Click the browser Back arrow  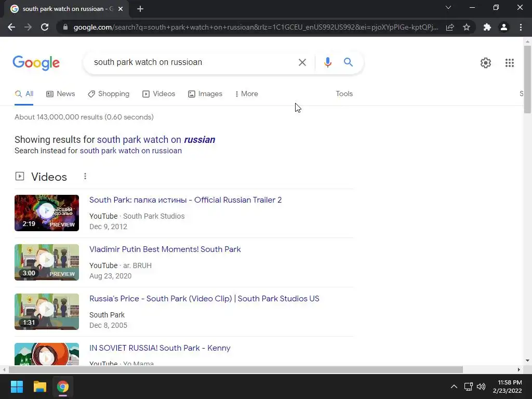pyautogui.click(x=11, y=27)
